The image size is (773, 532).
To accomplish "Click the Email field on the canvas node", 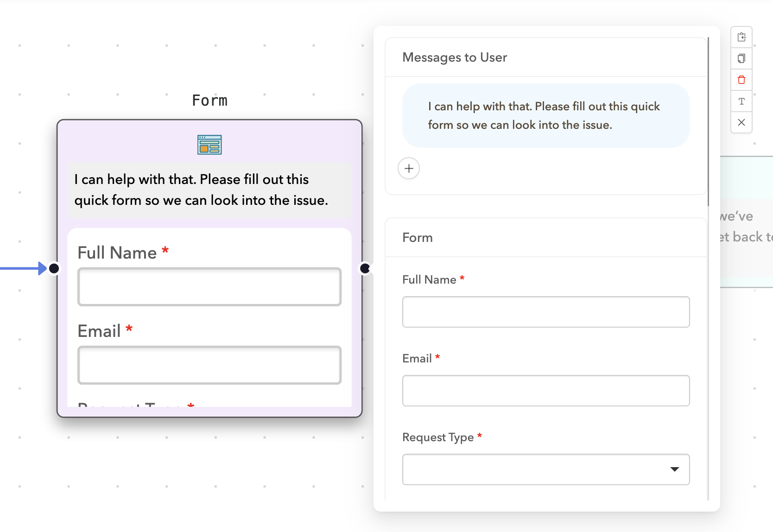I will (209, 365).
